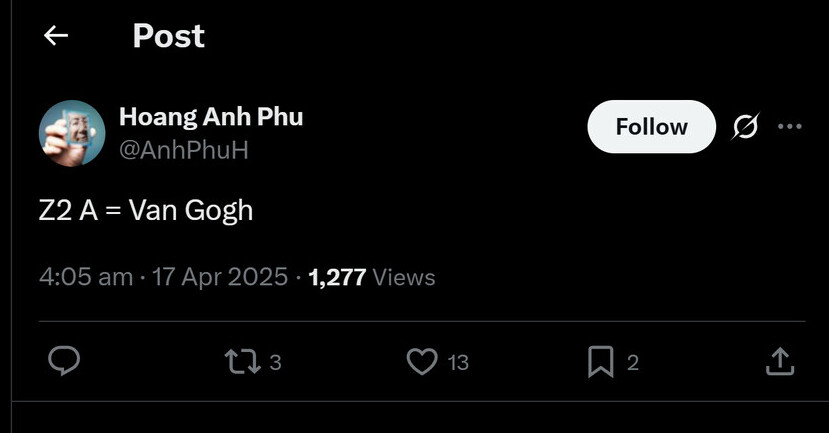Select the 'Z2 A = Van Gogh' post text
The image size is (829, 433).
[x=146, y=210]
